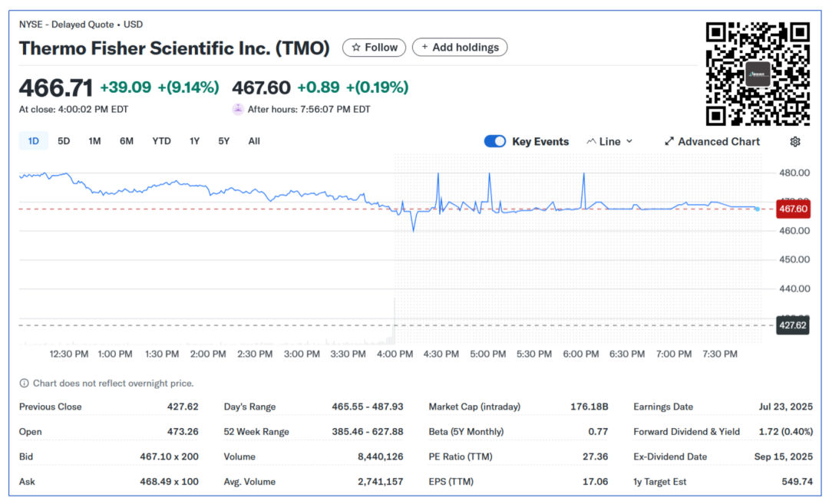Choose the YTD range tab
The height and width of the screenshot is (504, 829).
pyautogui.click(x=161, y=141)
